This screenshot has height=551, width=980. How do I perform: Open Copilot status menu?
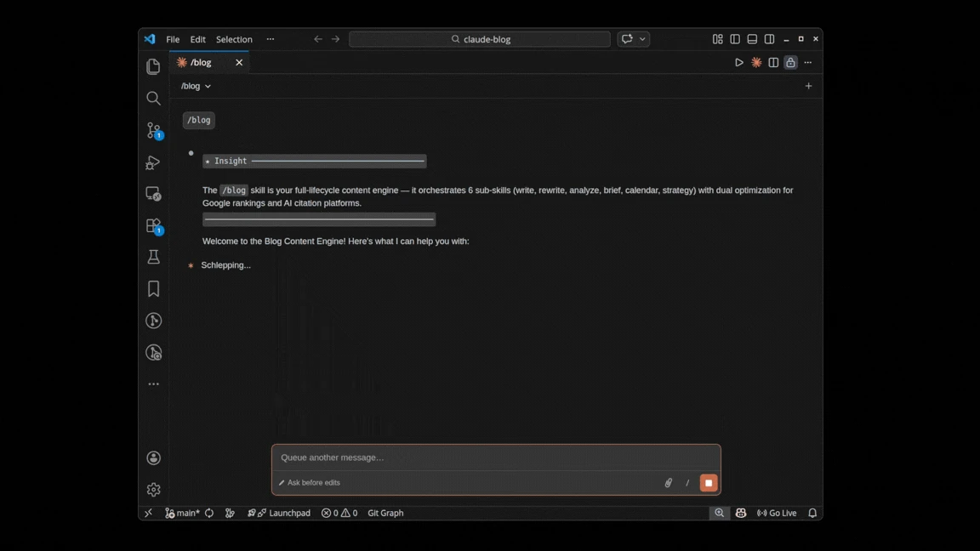(x=741, y=513)
